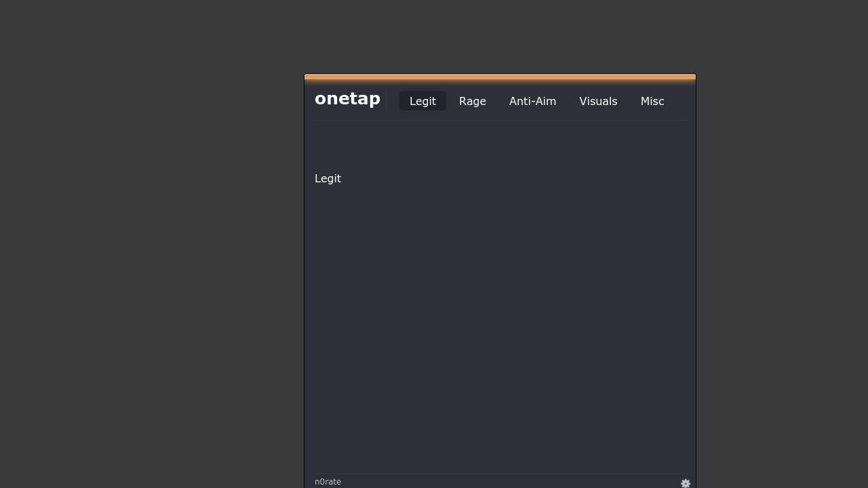
Task: Click the n0rate username label
Action: (x=328, y=482)
